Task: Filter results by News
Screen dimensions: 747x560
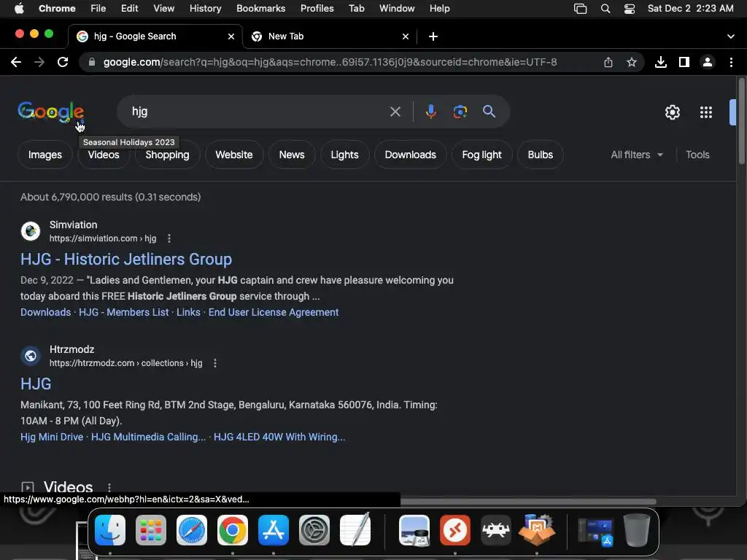Action: point(292,155)
